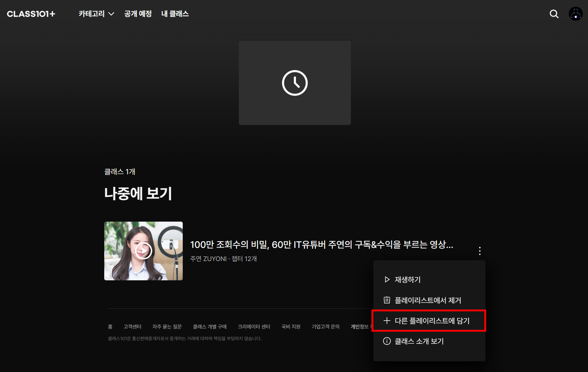Click the CLASS101+ logo
588x372 pixels.
[31, 14]
